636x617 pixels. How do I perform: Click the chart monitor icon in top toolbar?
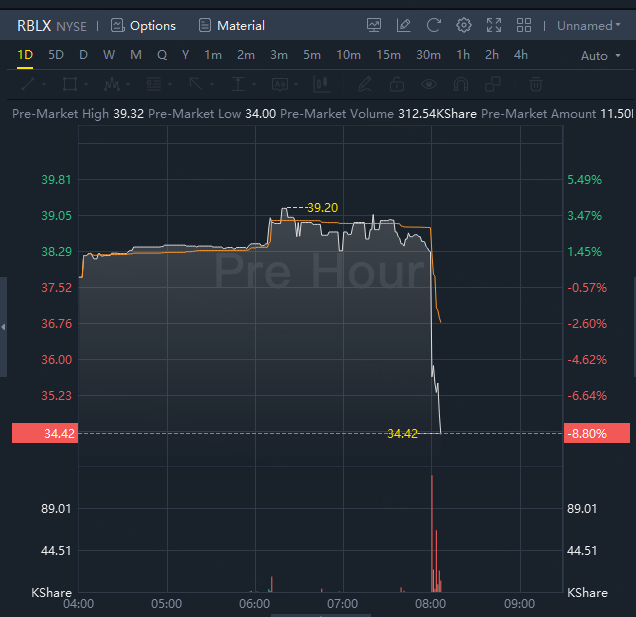[x=374, y=25]
